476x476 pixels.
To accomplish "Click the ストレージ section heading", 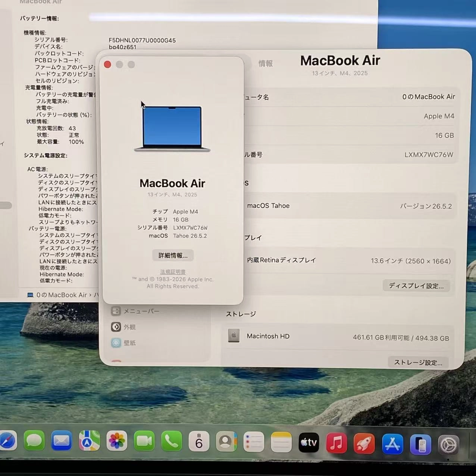I will pyautogui.click(x=241, y=314).
